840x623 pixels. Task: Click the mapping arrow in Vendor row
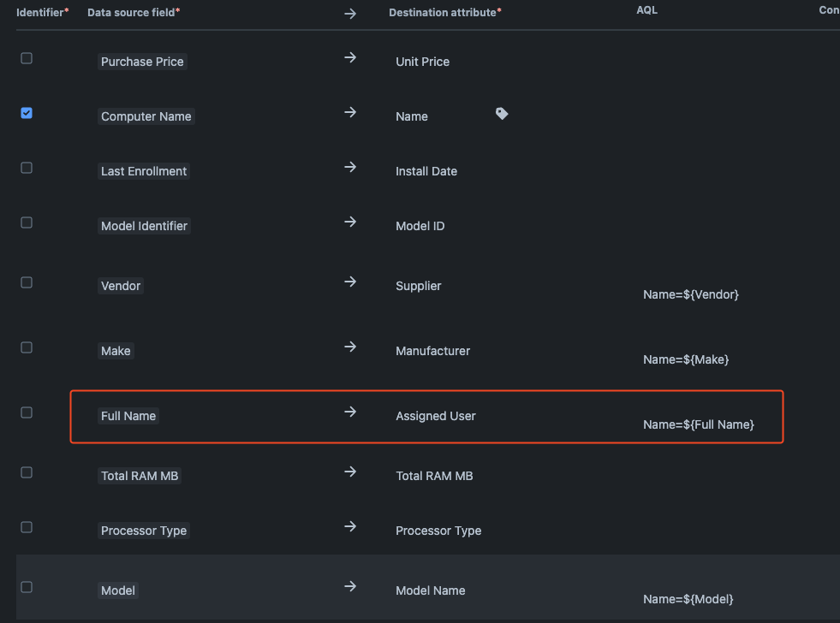[x=349, y=282]
